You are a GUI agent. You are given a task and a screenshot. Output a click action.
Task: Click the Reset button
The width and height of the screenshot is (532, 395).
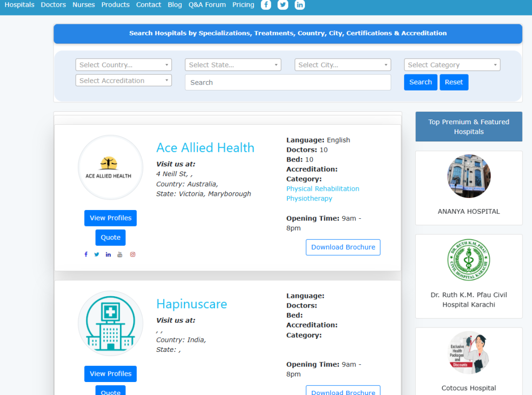454,82
